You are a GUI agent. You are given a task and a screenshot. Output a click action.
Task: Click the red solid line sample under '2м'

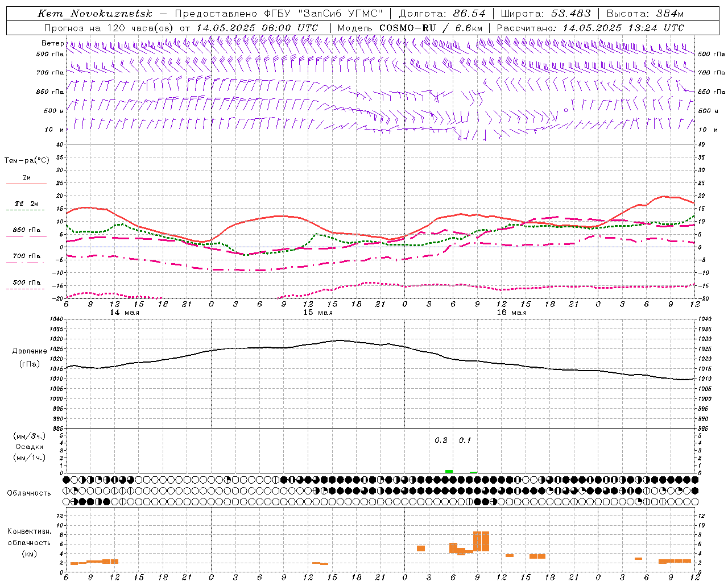coord(26,184)
